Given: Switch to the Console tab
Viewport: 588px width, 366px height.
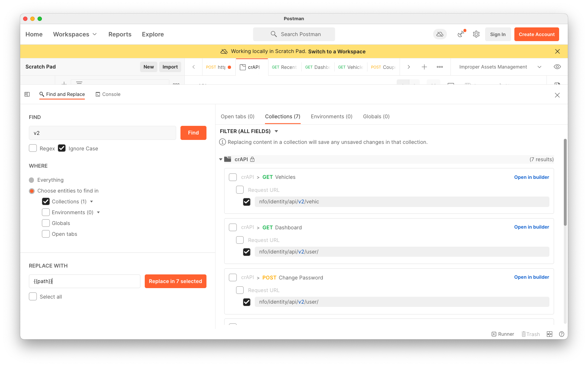Looking at the screenshot, I should pyautogui.click(x=108, y=94).
